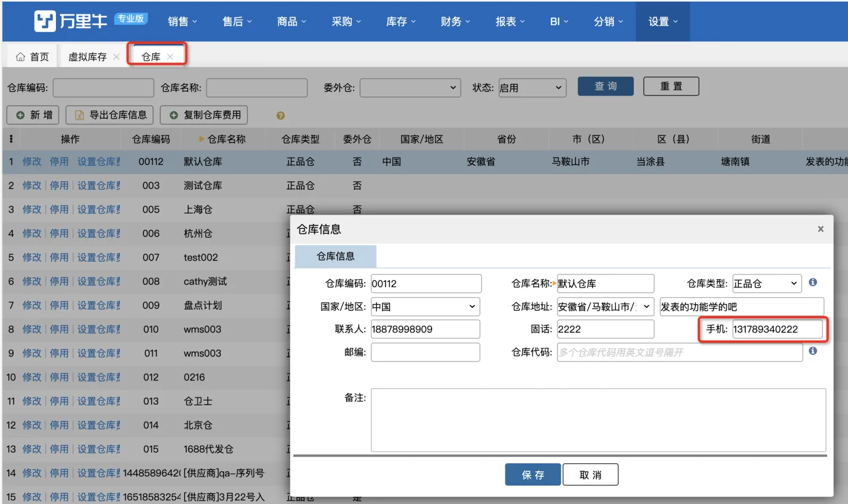
Task: Open the 仓库地址 region dropdown
Action: point(605,307)
